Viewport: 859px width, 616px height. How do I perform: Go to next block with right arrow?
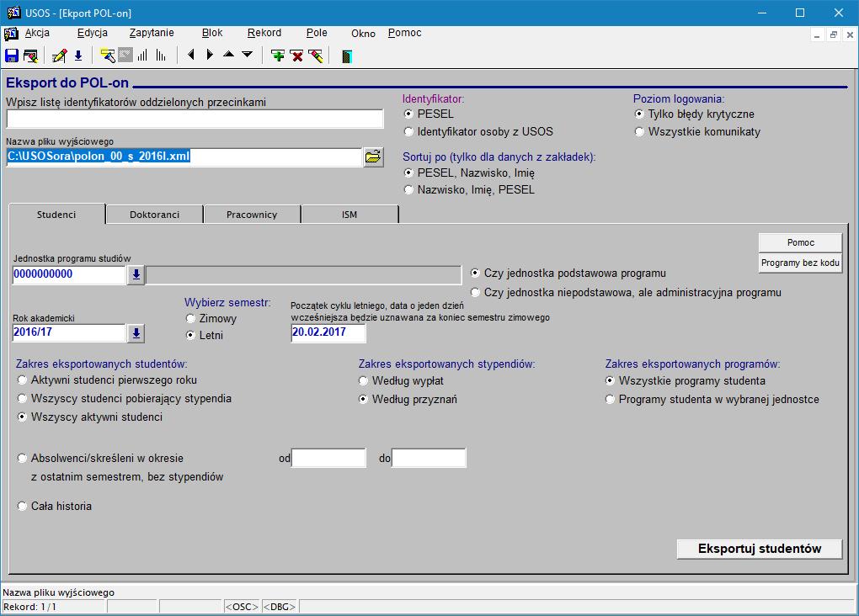tap(209, 55)
